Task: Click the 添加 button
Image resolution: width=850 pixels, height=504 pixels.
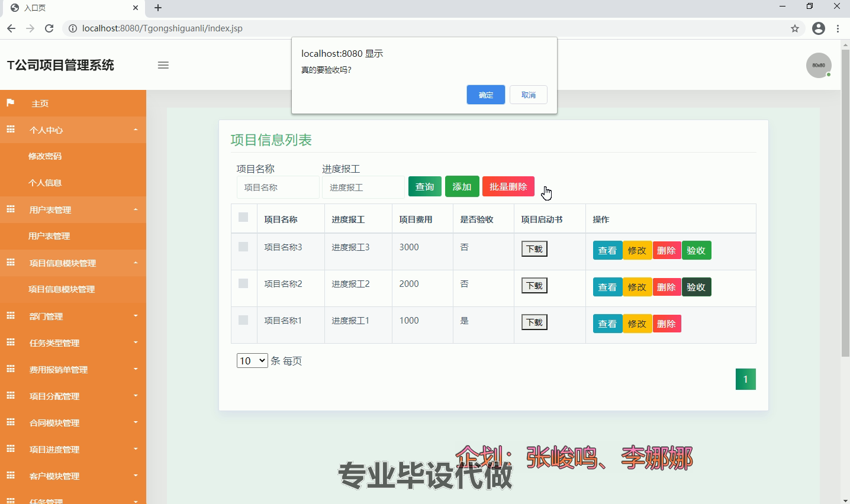Action: tap(462, 186)
